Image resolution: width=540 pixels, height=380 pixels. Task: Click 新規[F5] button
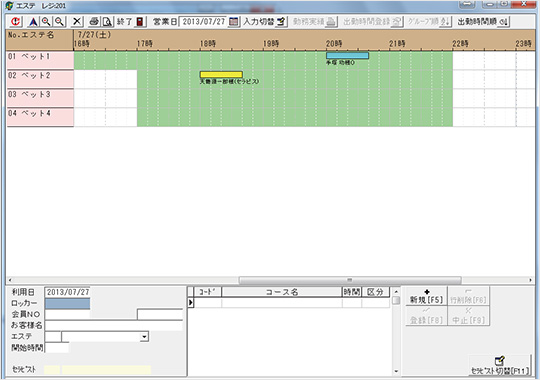click(426, 296)
